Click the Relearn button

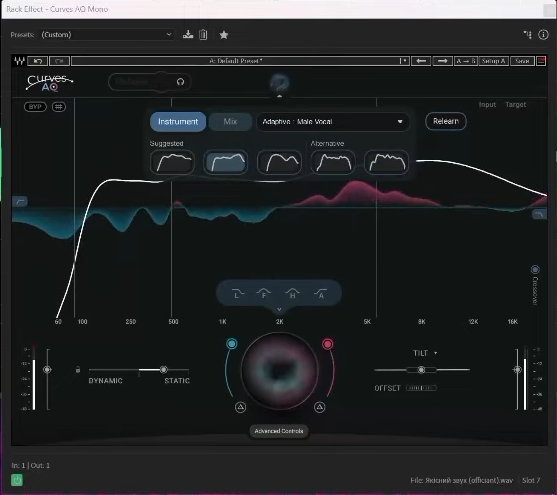pyautogui.click(x=446, y=121)
